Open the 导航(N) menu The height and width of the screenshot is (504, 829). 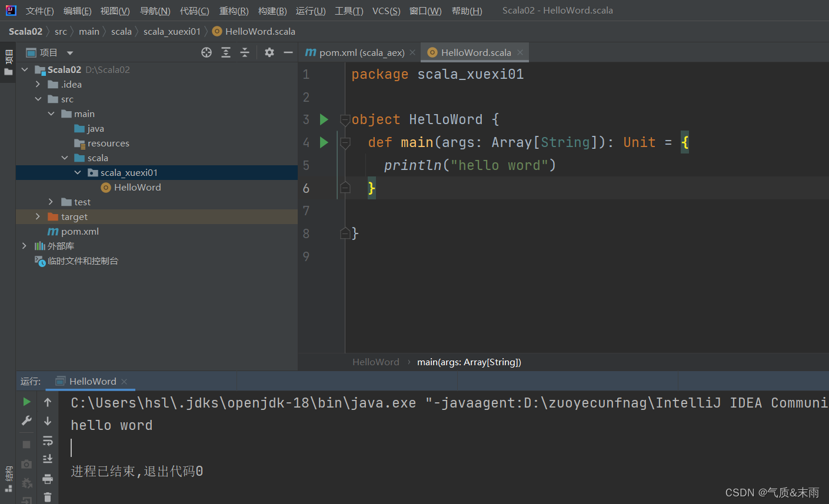155,11
